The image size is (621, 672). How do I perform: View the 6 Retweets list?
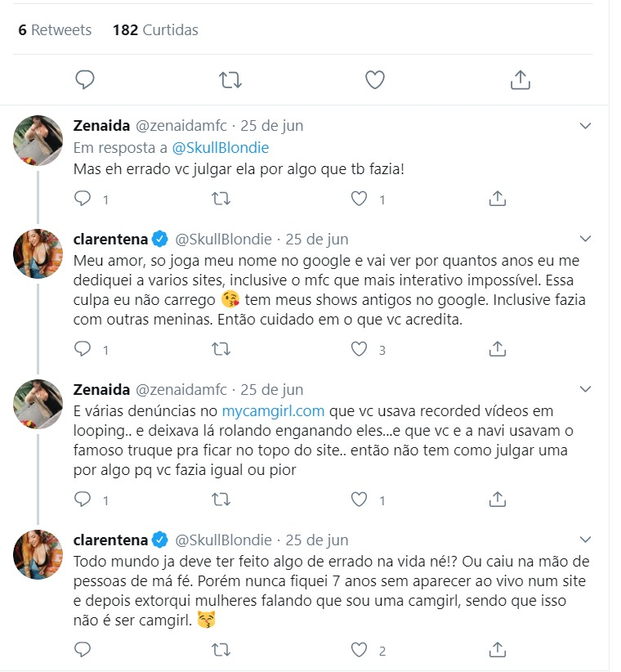pos(55,30)
